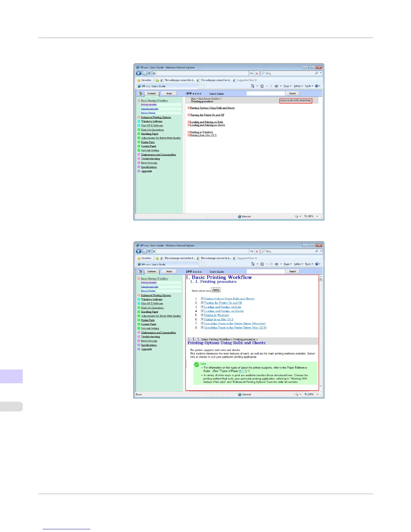Open the Page dropdown in the upper browser window
The width and height of the screenshot is (411, 532).
[x=287, y=86]
